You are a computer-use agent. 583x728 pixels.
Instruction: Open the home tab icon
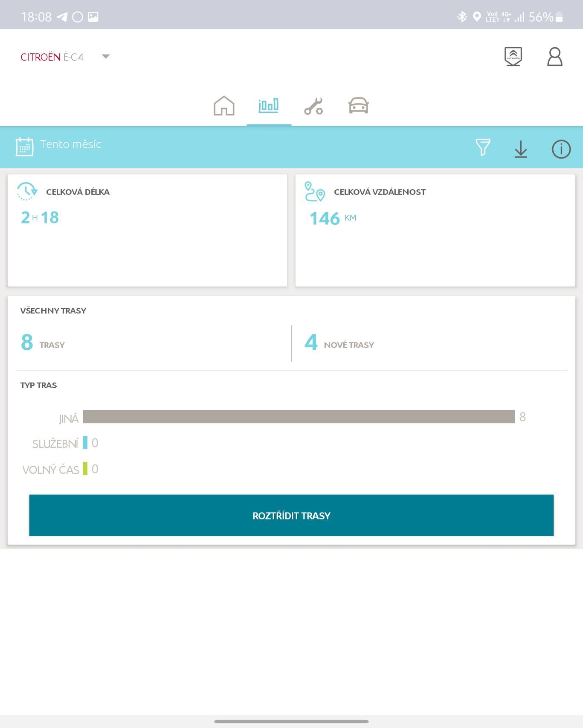click(x=224, y=106)
